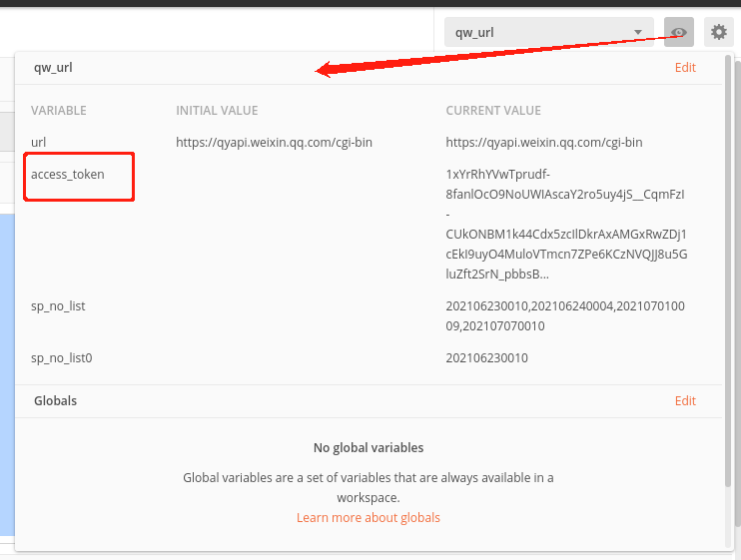Click the Globals section heading

pyautogui.click(x=55, y=401)
